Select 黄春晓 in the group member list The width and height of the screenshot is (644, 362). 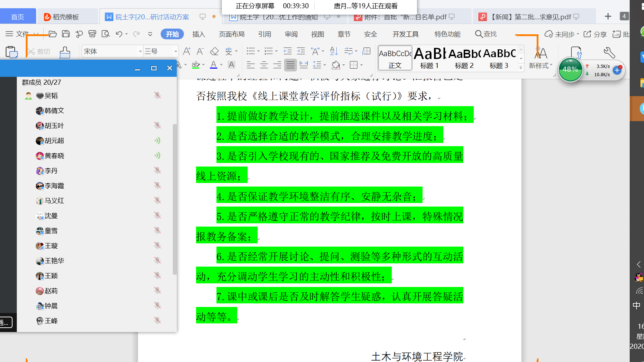[54, 156]
